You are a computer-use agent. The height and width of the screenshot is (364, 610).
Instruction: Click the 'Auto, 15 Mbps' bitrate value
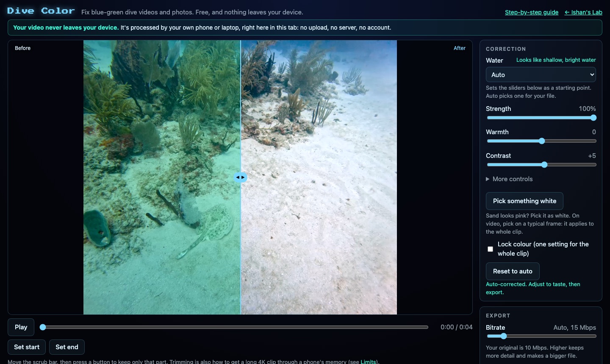574,328
